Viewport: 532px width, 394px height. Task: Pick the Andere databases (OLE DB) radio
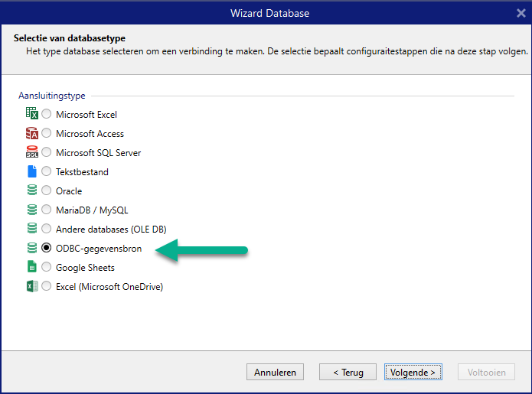[x=47, y=229]
